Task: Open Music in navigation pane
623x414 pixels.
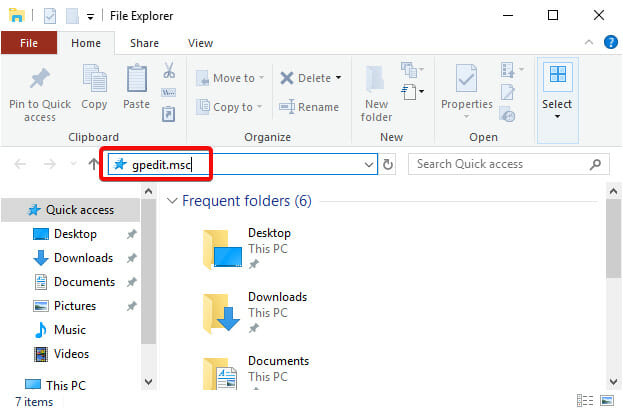Action: pyautogui.click(x=70, y=330)
